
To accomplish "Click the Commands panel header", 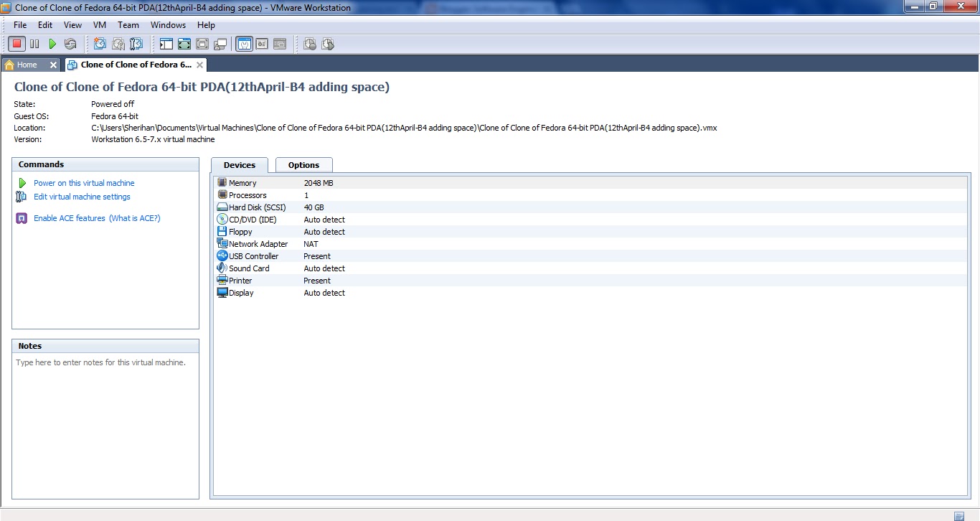I will 105,164.
